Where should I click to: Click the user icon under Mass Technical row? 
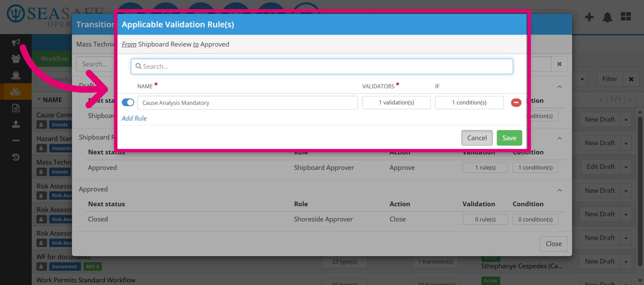[x=41, y=172]
